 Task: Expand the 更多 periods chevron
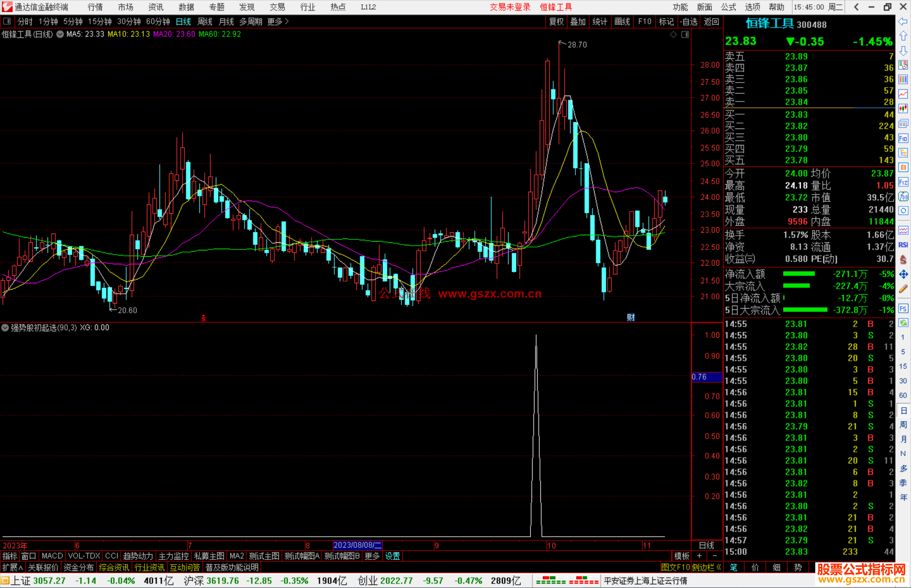pyautogui.click(x=287, y=21)
